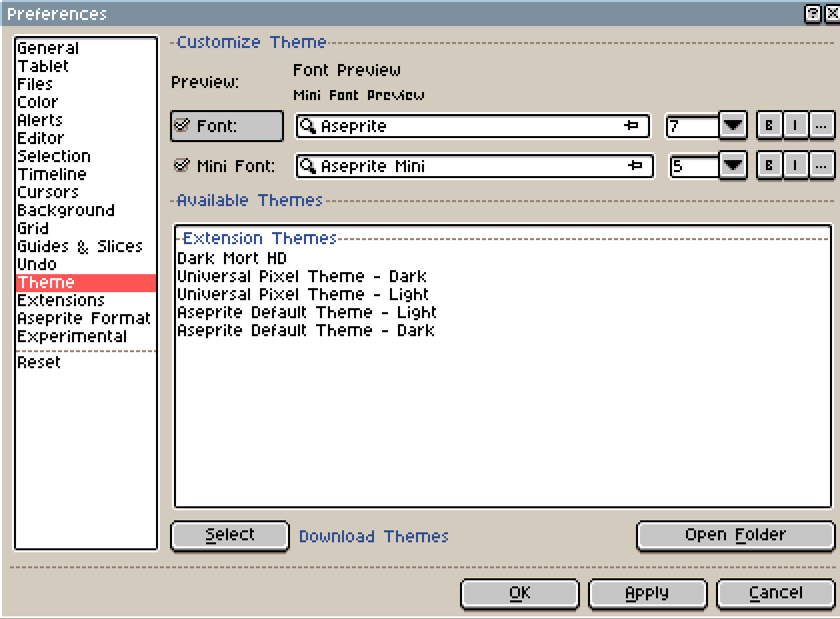The height and width of the screenshot is (619, 840).
Task: Go to Grid preferences
Action: coord(86,228)
